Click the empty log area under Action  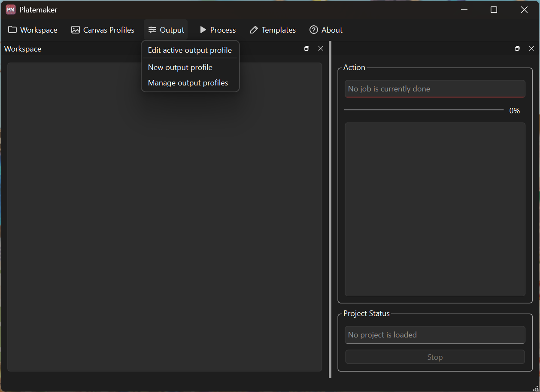pyautogui.click(x=435, y=210)
